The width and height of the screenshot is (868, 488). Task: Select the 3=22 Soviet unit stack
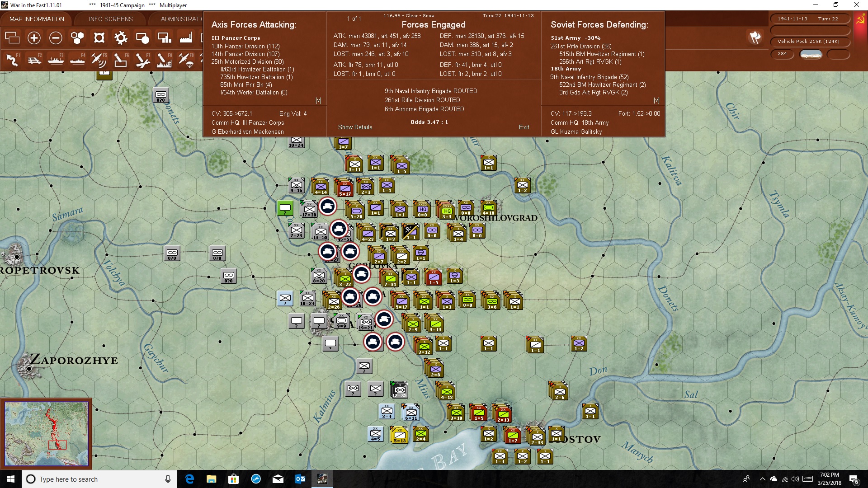[x=344, y=278]
